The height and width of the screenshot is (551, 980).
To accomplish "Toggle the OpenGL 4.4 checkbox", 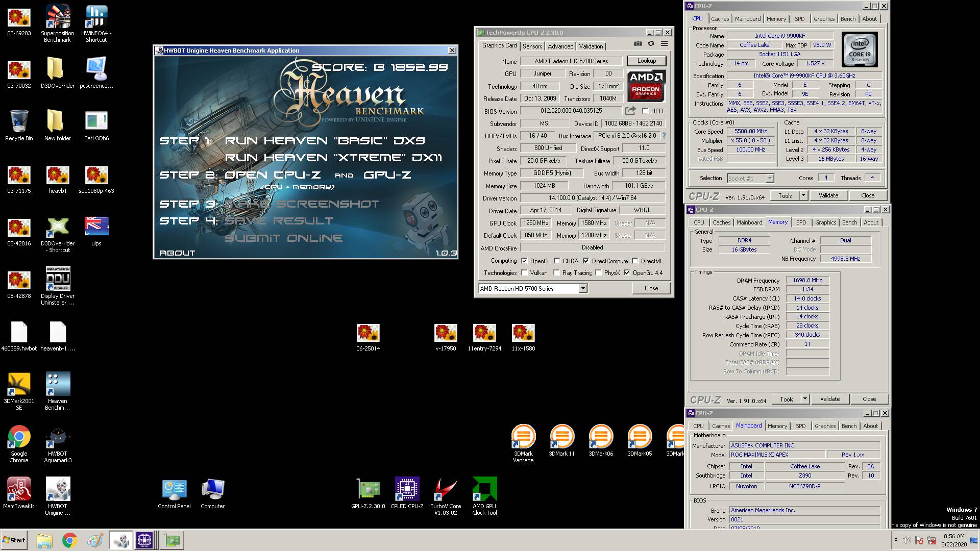I will tap(627, 272).
